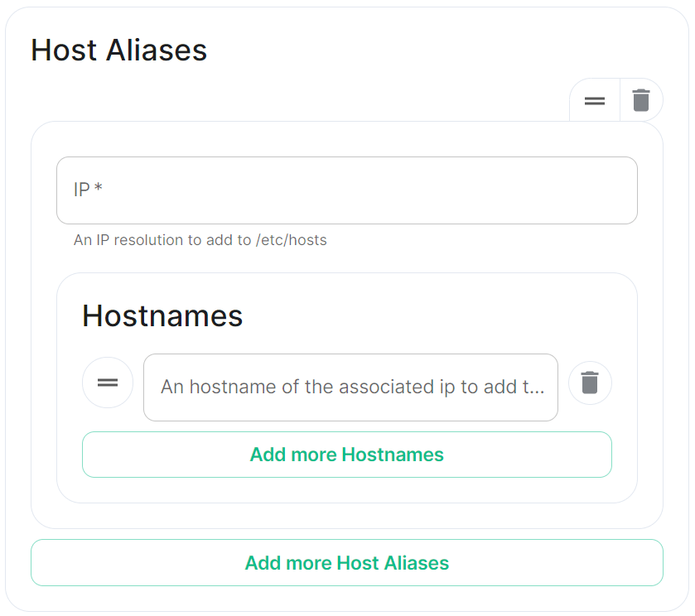Viewport: 695px width, 616px height.
Task: Click the /etc/hosts helper text below IP
Action: pyautogui.click(x=200, y=240)
